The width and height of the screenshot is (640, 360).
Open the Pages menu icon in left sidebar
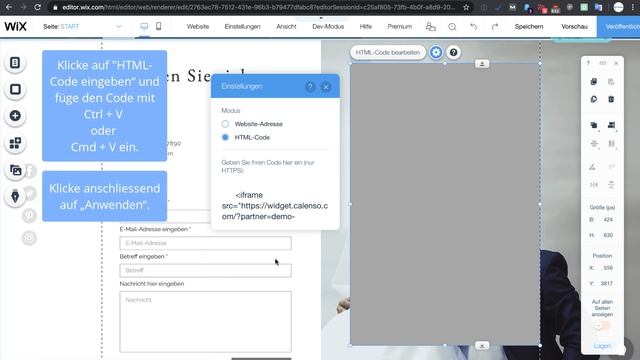[15, 62]
